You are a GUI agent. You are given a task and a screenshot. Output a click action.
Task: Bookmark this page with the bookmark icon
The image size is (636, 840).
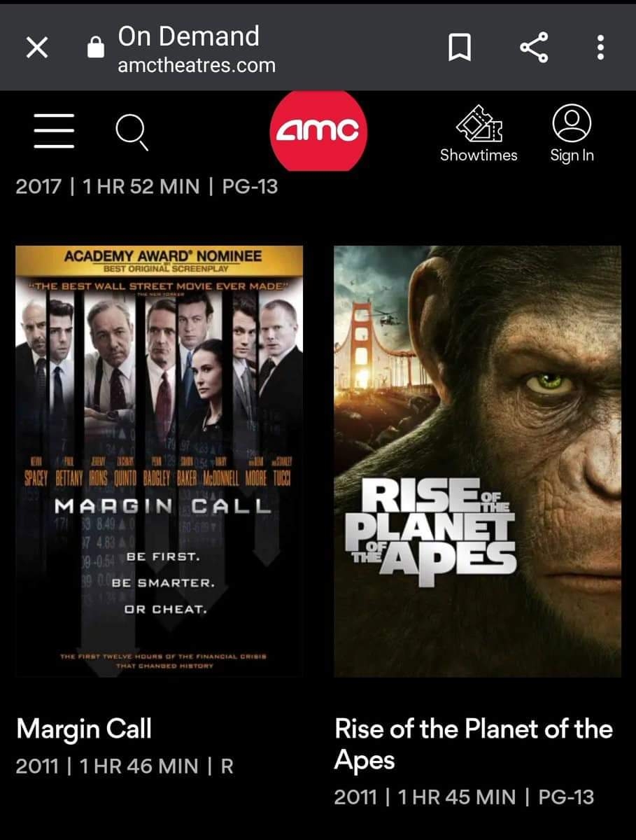click(459, 48)
